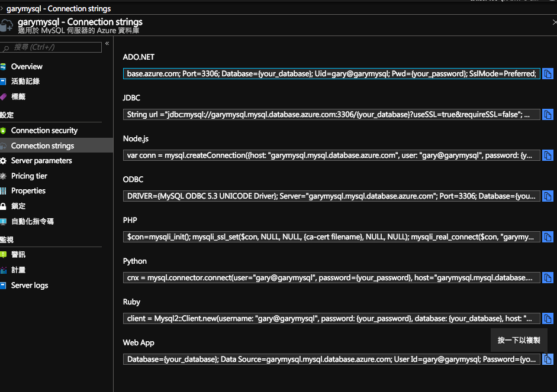Screen dimensions: 557x392
Task: Open Server parameters
Action: pos(41,161)
